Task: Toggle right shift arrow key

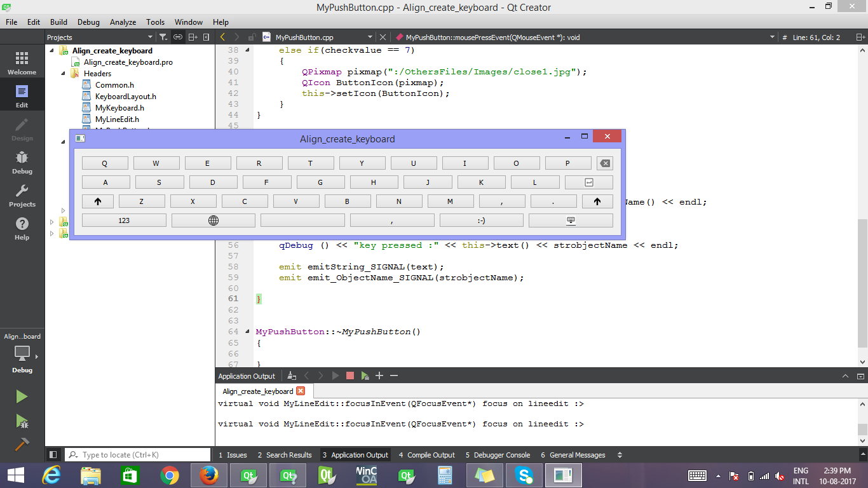Action: click(x=597, y=201)
